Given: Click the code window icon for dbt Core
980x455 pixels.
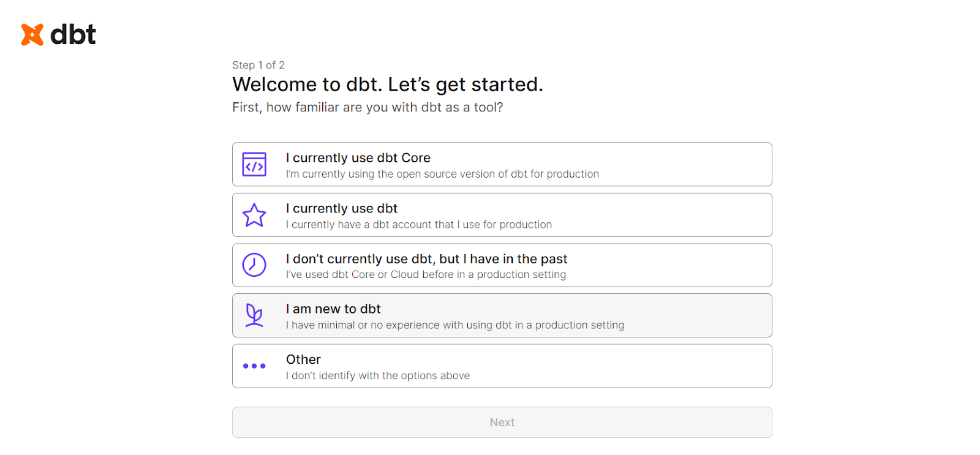Looking at the screenshot, I should coord(254,164).
